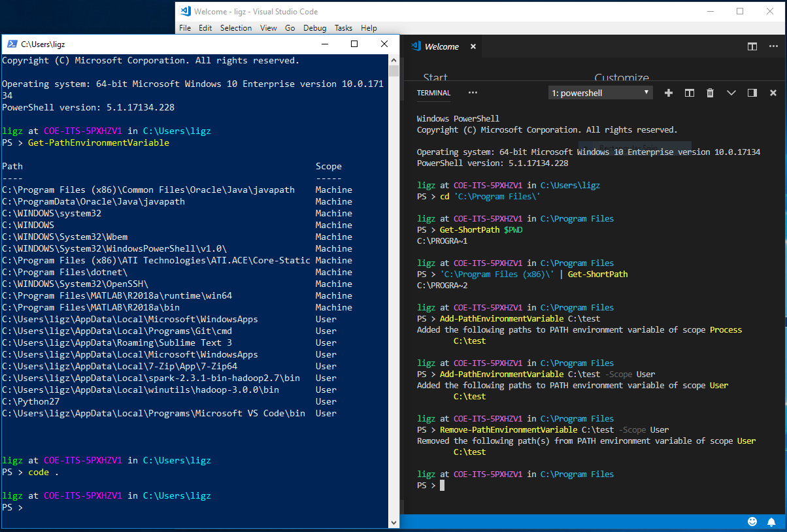Split the terminal using panel split icon
Image resolution: width=787 pixels, height=532 pixels.
(x=689, y=93)
